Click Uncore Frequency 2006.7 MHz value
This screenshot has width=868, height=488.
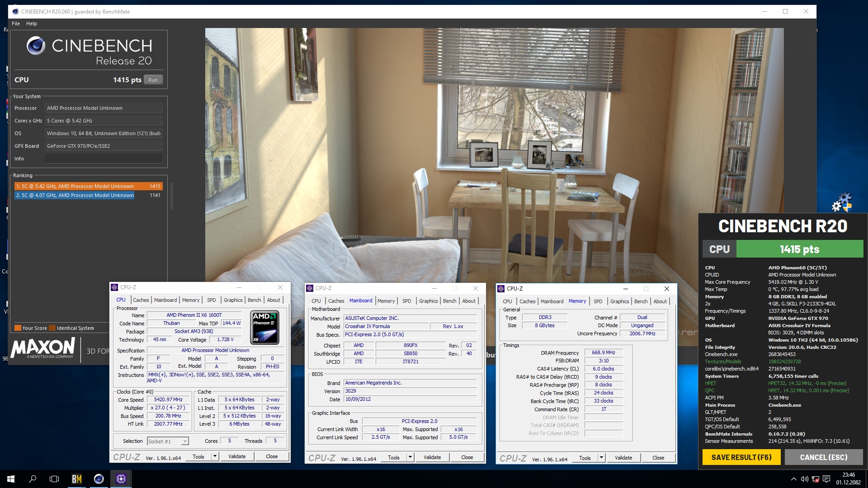pos(642,334)
